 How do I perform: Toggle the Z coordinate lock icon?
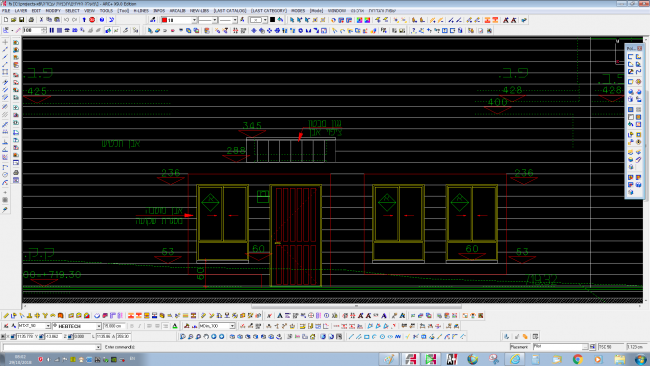[x=70, y=337]
